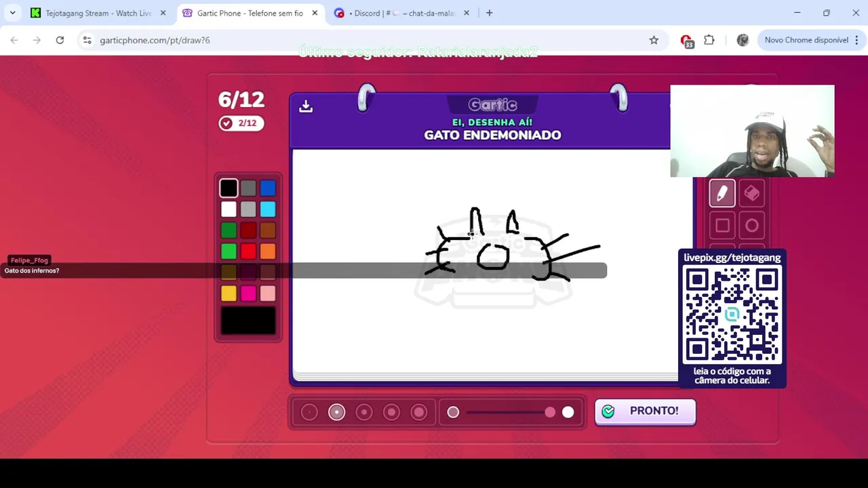Viewport: 868px width, 488px height.
Task: Open the red extension with badge 33
Action: pyautogui.click(x=686, y=41)
